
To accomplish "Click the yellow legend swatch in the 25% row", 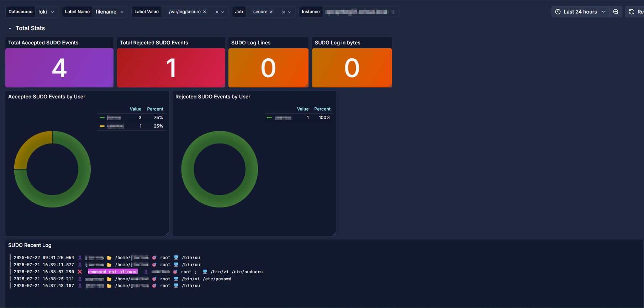I will tap(102, 126).
